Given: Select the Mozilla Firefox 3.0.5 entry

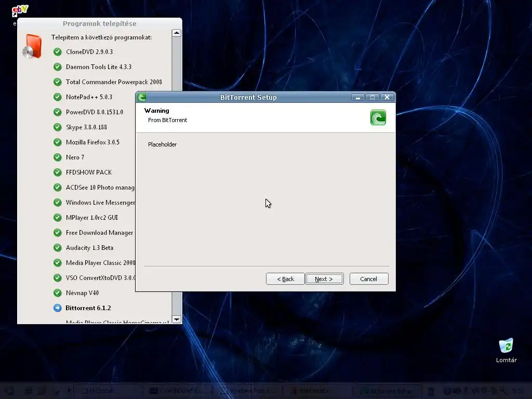Looking at the screenshot, I should pos(92,142).
